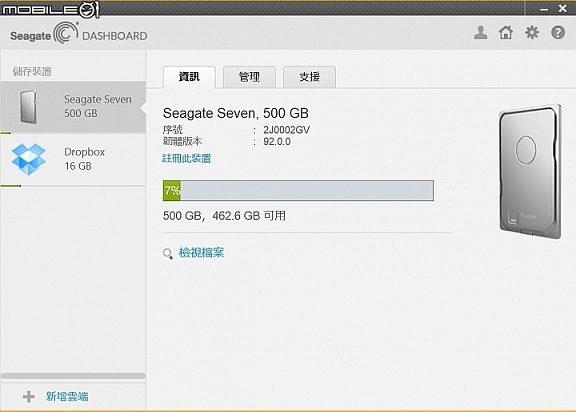This screenshot has width=576, height=412.
Task: Click the 7% storage usage bar
Action: pyautogui.click(x=298, y=190)
